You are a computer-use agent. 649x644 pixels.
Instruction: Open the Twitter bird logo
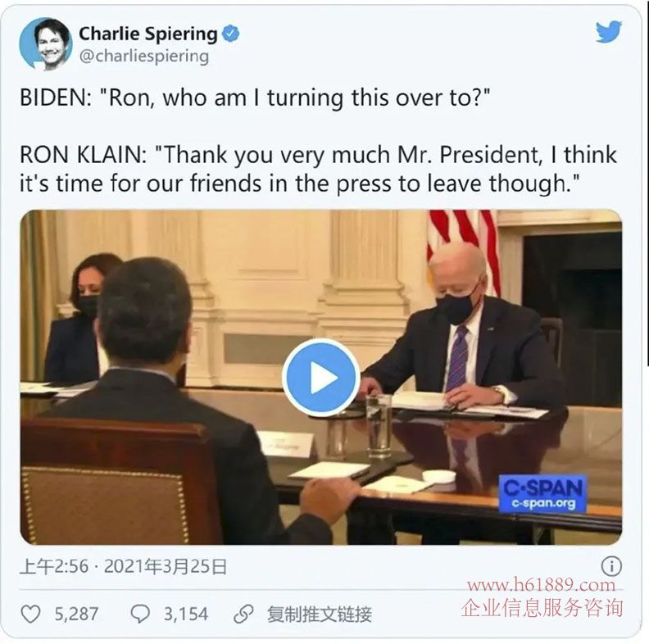click(609, 32)
